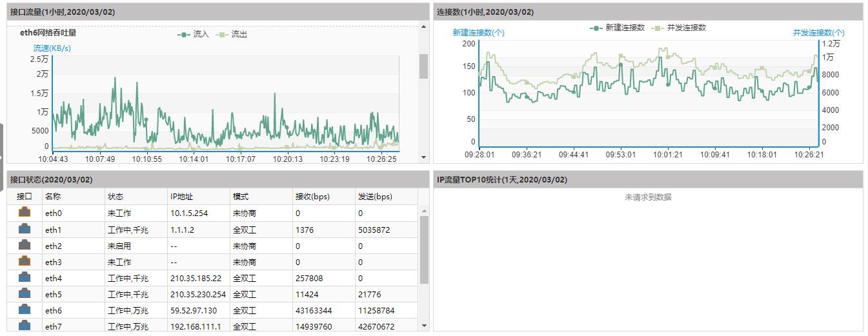Click receive value 257808 for eth4

point(309,278)
